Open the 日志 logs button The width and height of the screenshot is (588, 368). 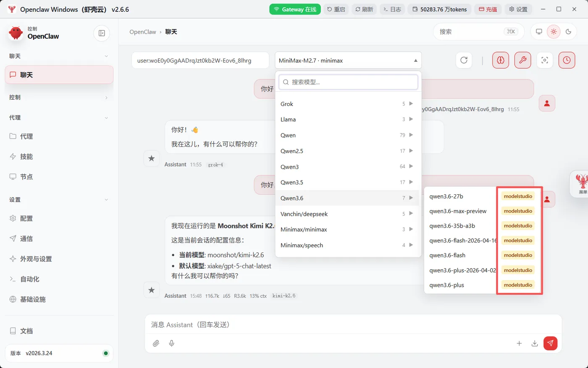(x=392, y=9)
